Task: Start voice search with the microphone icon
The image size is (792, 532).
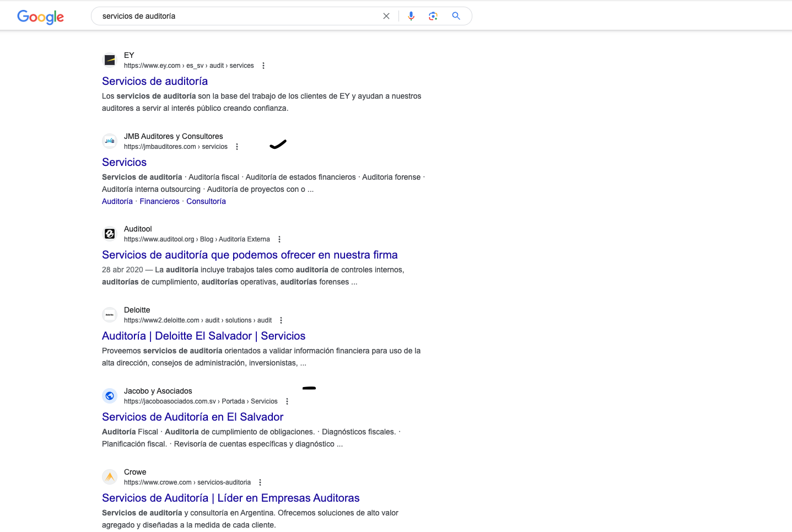Action: coord(411,16)
